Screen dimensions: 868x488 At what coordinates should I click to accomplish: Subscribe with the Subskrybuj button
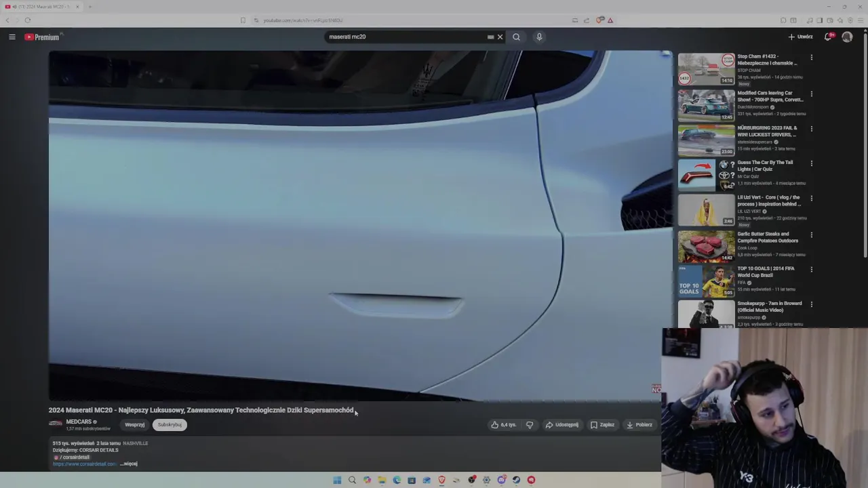pos(170,425)
